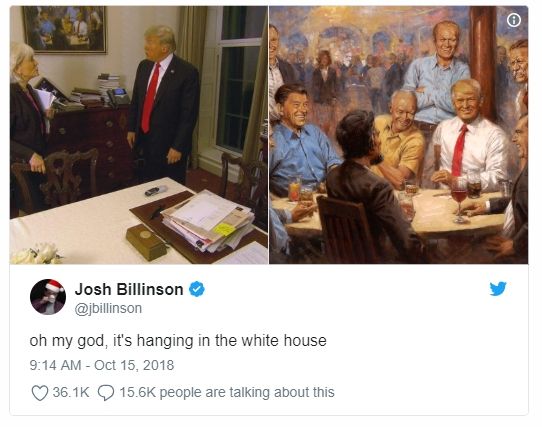542x427 pixels.
Task: Open the @jbillinson handle link
Action: click(x=108, y=308)
